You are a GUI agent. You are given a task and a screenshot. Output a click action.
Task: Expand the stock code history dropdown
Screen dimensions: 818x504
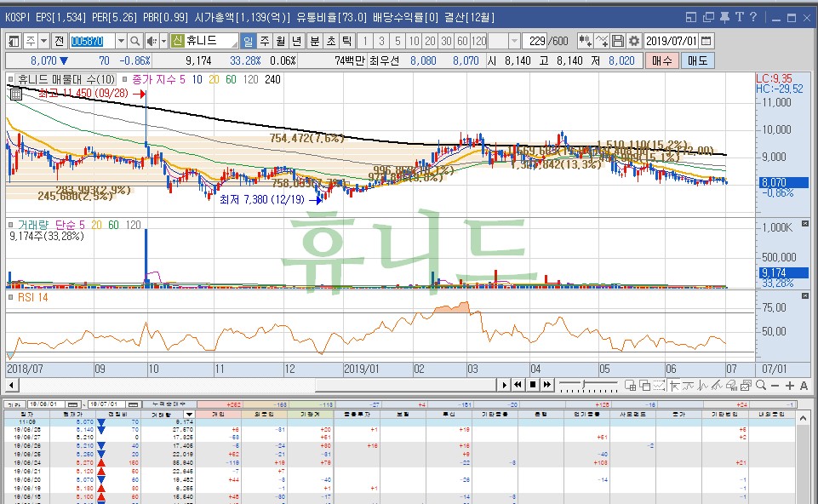[121, 41]
